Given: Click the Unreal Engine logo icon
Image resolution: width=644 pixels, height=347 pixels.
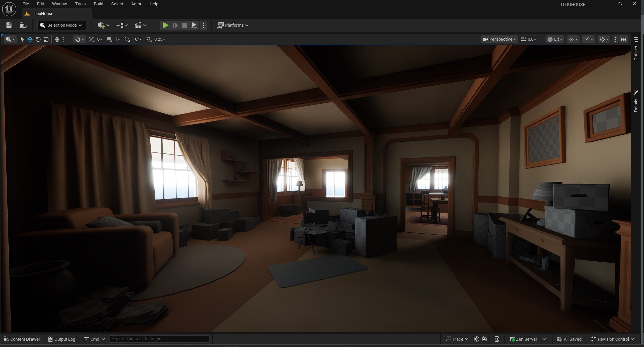Looking at the screenshot, I should click(9, 9).
